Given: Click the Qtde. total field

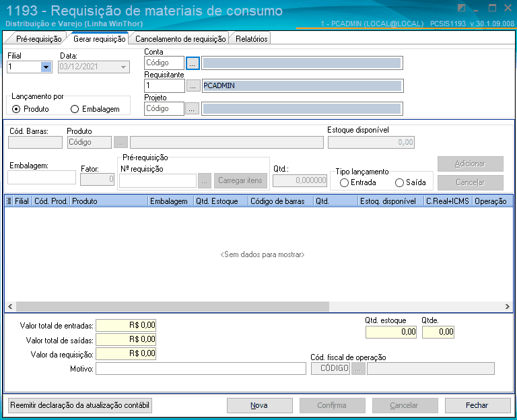Looking at the screenshot, I should (438, 332).
